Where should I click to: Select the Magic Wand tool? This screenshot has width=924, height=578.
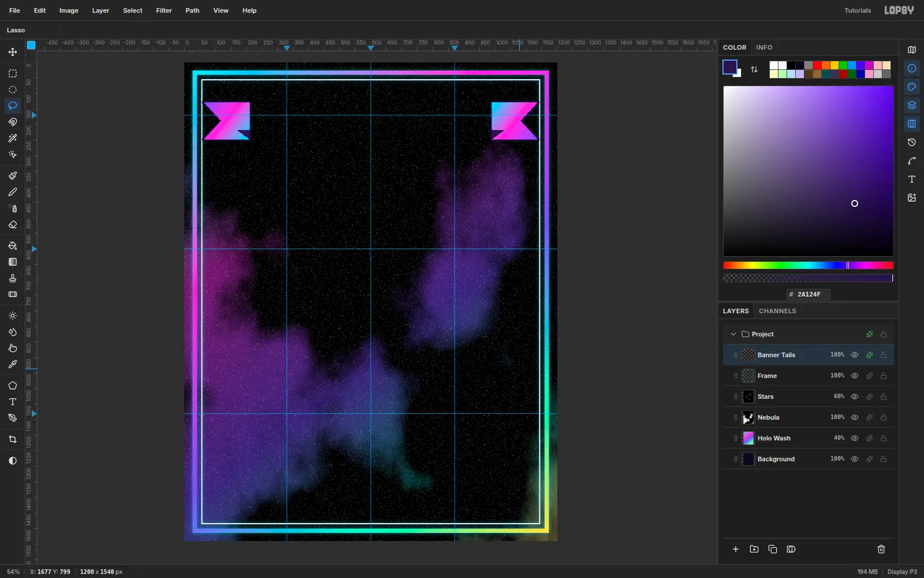click(x=13, y=138)
